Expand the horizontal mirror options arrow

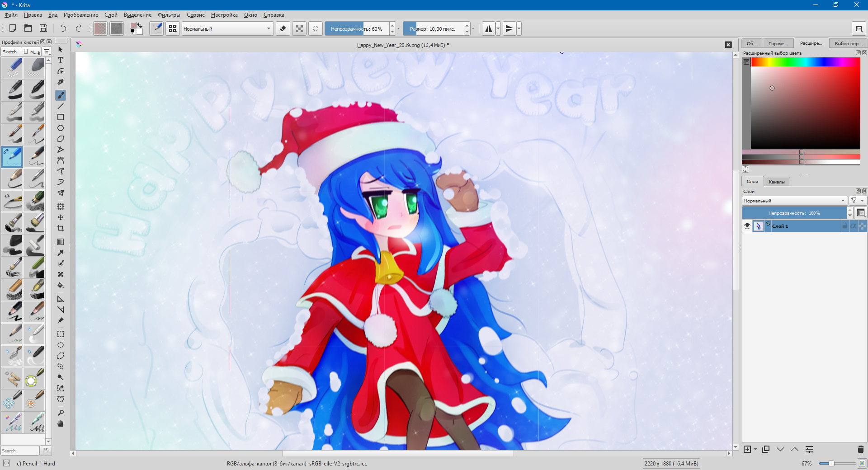(498, 28)
